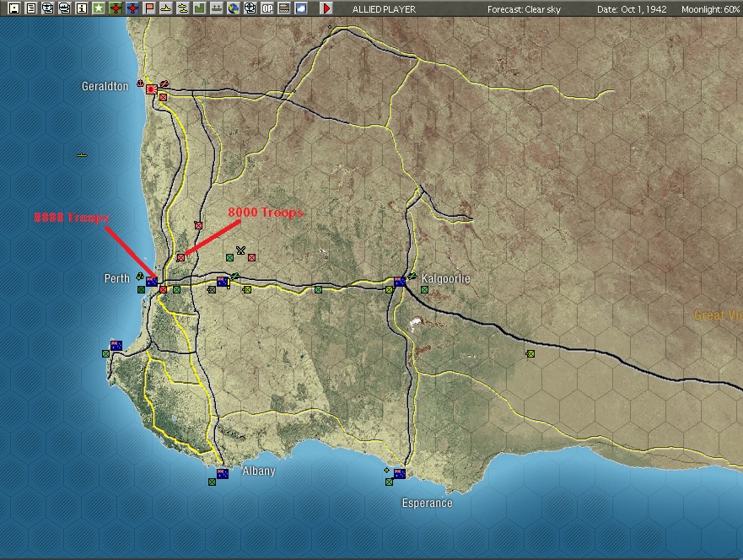Click the Geraldton city label
Viewport: 743px width, 560px height.
[105, 86]
